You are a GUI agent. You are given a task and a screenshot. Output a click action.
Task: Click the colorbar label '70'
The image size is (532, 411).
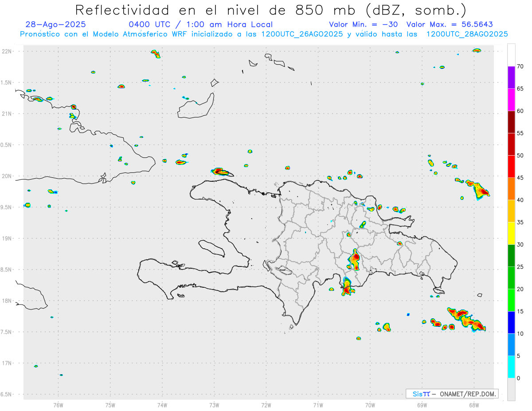click(520, 67)
